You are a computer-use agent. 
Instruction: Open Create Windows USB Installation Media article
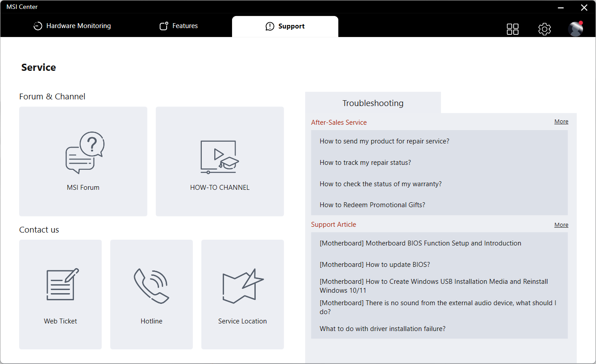pyautogui.click(x=434, y=286)
